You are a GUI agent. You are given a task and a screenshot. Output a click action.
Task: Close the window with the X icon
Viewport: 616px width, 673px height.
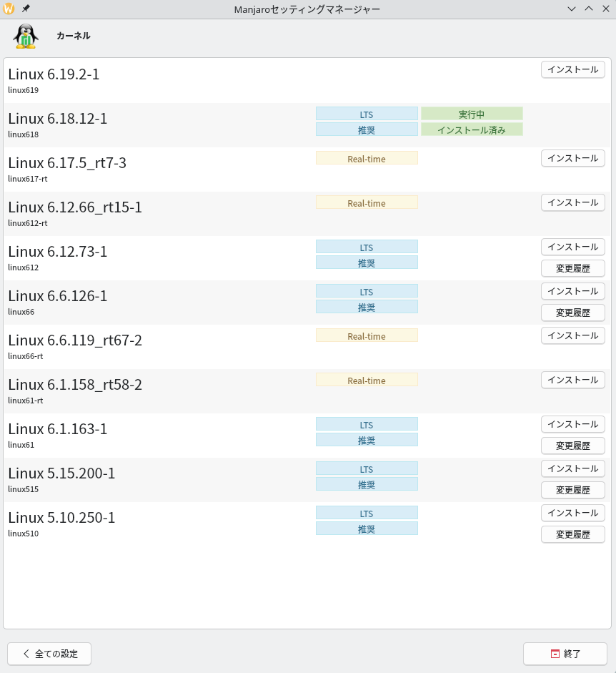pos(606,9)
